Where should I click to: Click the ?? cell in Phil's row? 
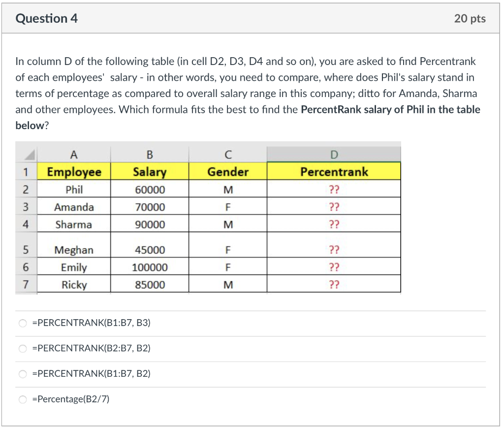(x=334, y=190)
